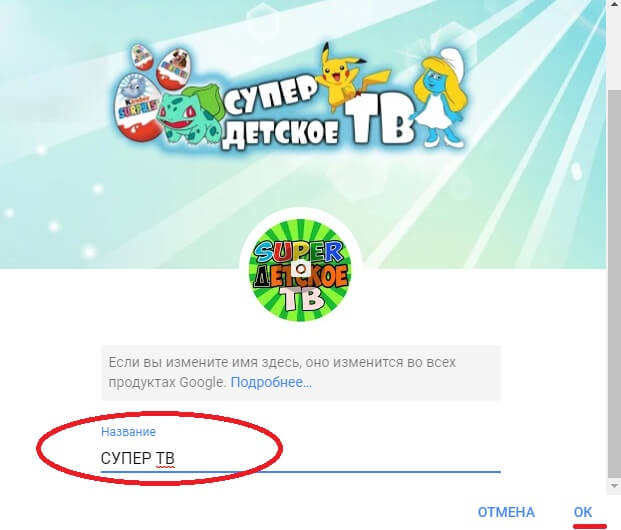Click the Pikachu character in banner
This screenshot has height=530, width=621.
tap(347, 77)
